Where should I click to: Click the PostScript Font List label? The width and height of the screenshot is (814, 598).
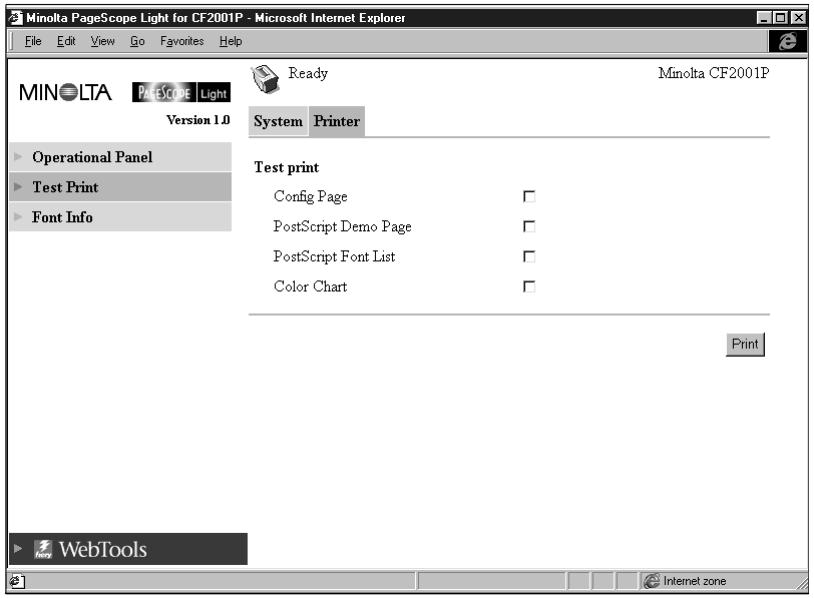point(334,257)
